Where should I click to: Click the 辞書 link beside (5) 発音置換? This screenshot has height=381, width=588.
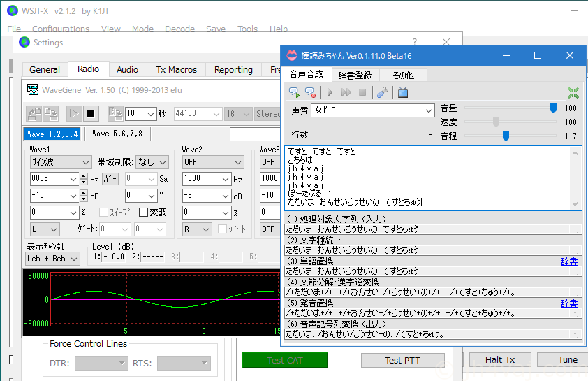[569, 303]
